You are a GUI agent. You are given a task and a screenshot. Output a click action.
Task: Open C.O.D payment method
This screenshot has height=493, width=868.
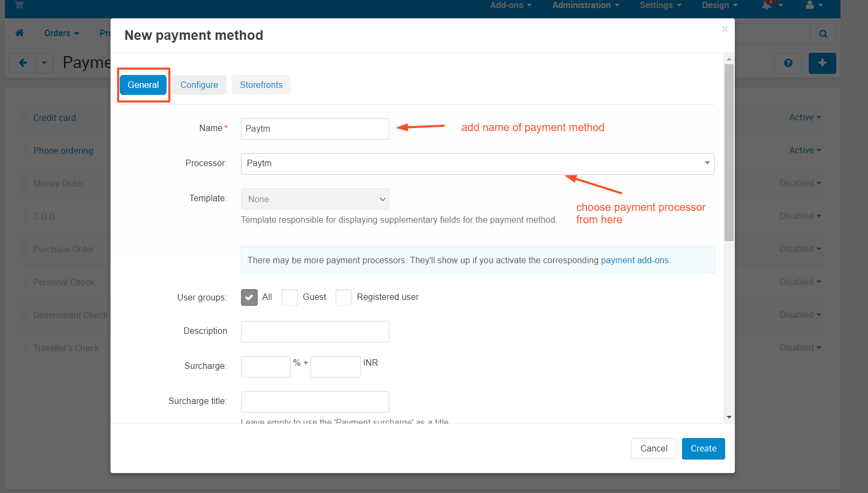point(44,216)
